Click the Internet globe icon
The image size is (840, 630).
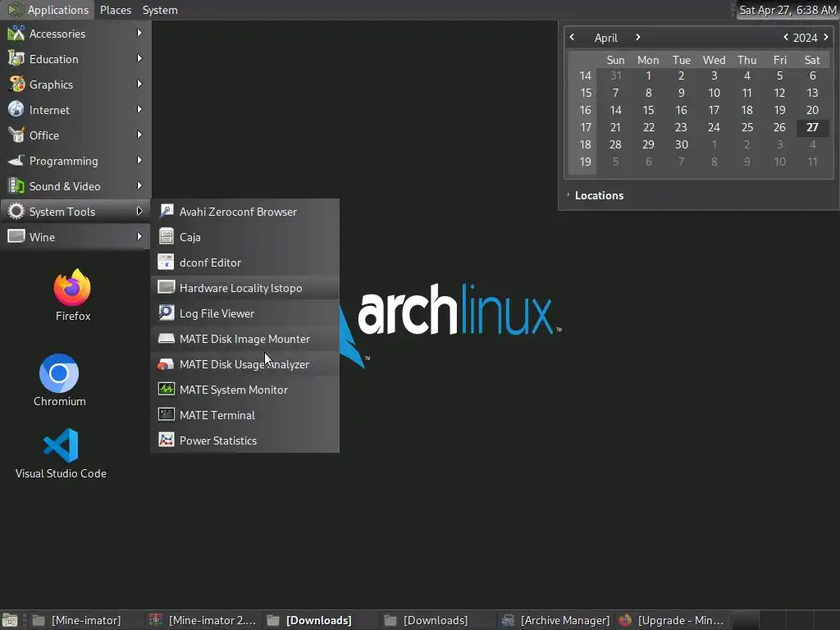click(16, 110)
